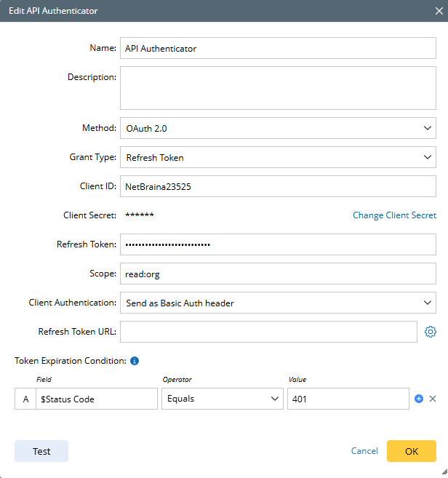The height and width of the screenshot is (478, 448).
Task: Close the Edit API Authenticator dialog
Action: (x=438, y=11)
